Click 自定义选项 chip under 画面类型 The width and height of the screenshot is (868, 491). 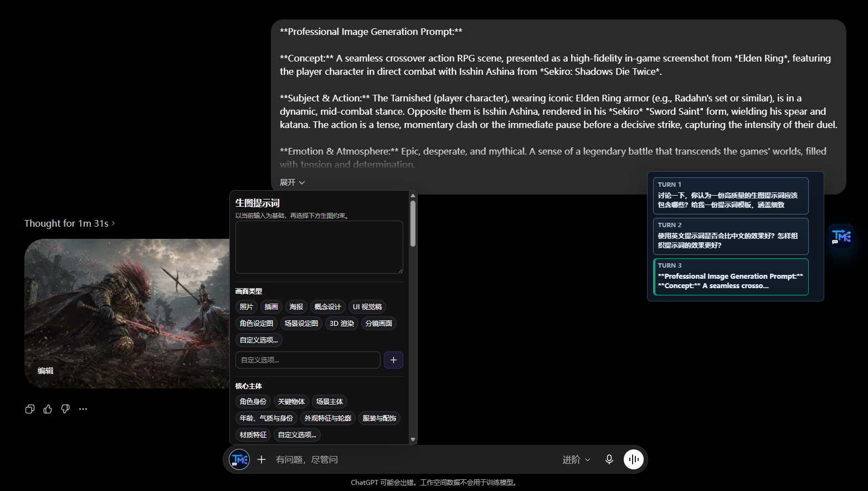pos(259,340)
